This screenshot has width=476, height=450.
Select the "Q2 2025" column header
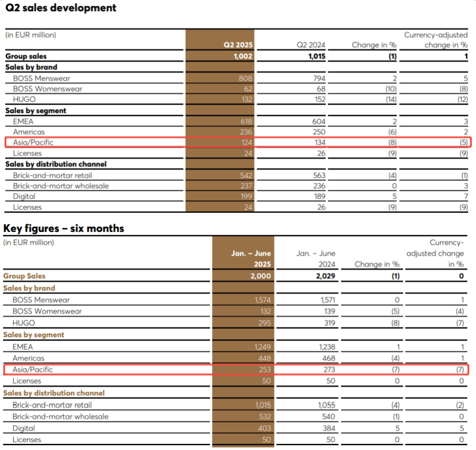(238, 45)
